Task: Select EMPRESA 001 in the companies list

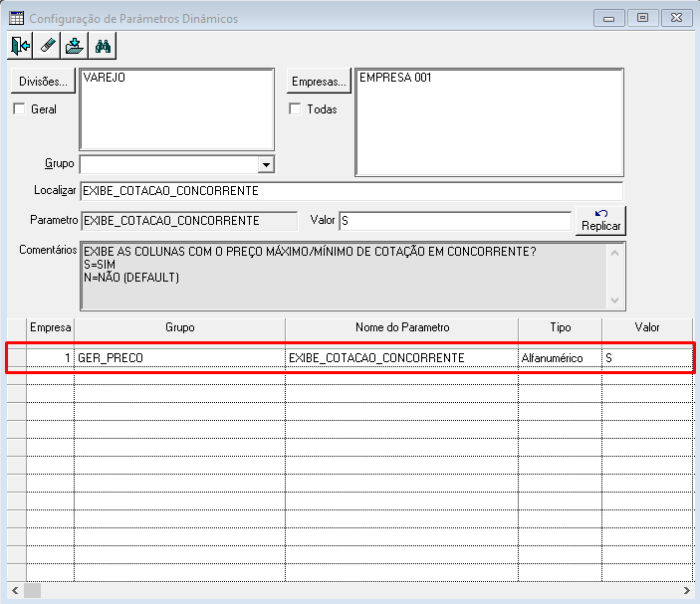Action: click(x=395, y=78)
